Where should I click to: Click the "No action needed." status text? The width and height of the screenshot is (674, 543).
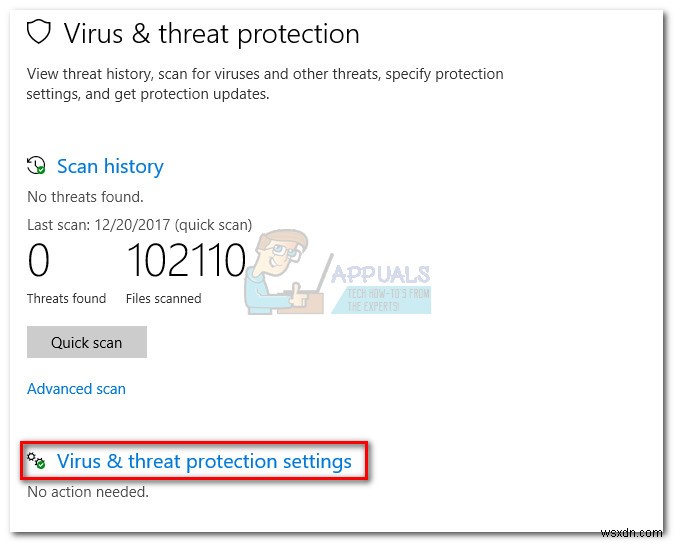[88, 492]
